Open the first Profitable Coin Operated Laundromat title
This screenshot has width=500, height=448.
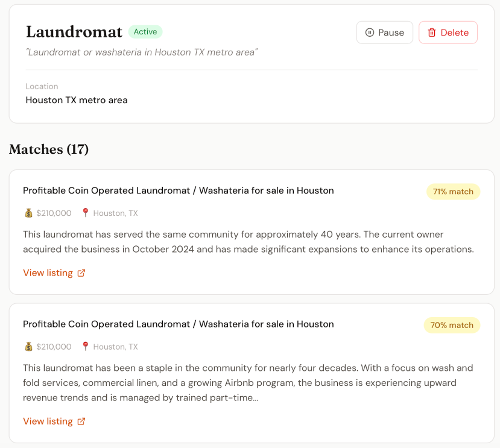click(x=179, y=191)
